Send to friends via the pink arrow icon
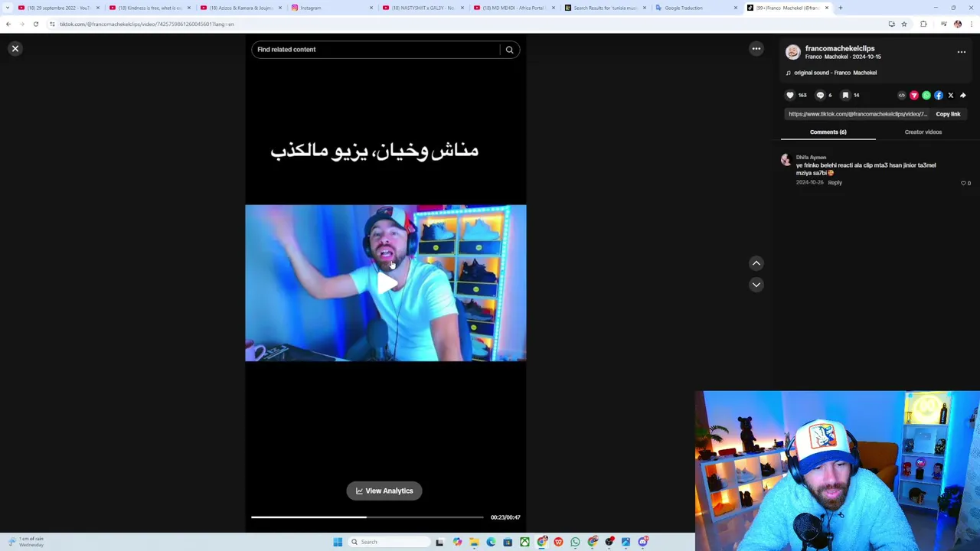 tap(914, 96)
